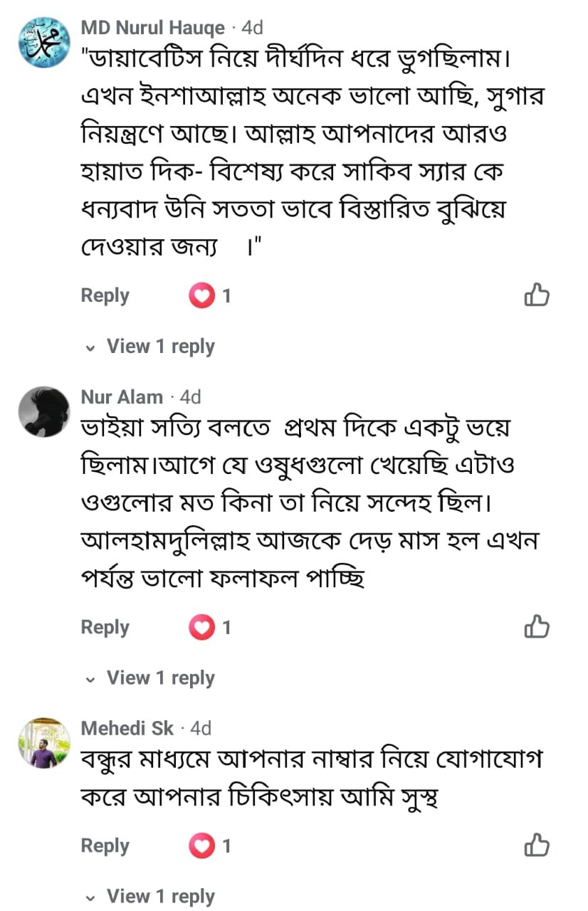This screenshot has height=911, width=588.
Task: Open Nur Alam's profile avatar
Action: (44, 411)
